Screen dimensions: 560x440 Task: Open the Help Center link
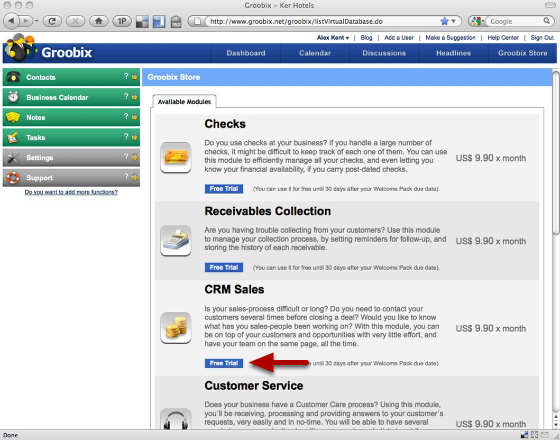click(x=503, y=38)
